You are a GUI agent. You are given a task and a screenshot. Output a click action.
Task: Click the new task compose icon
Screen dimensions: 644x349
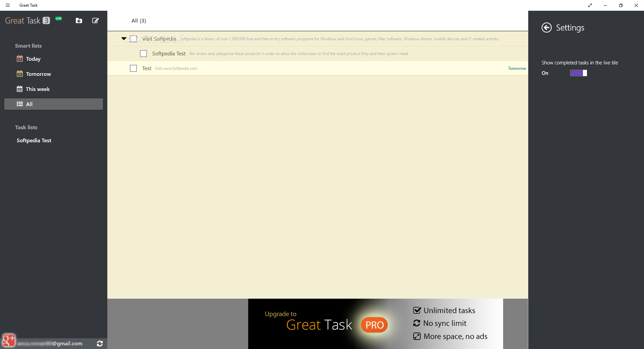96,21
